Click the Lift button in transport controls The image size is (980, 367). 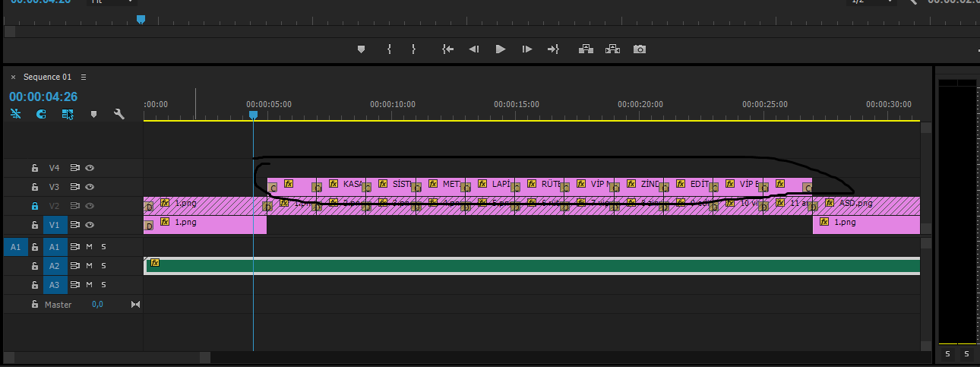point(586,49)
